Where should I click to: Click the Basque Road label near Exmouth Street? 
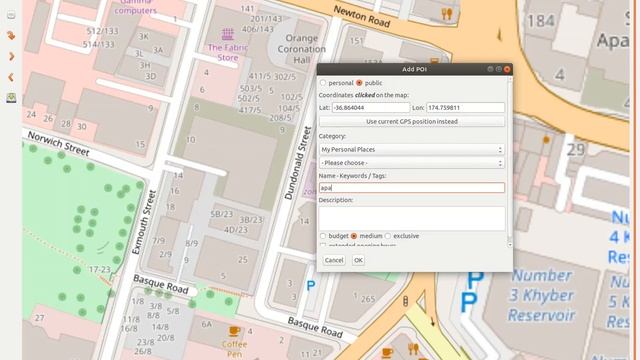point(161,284)
